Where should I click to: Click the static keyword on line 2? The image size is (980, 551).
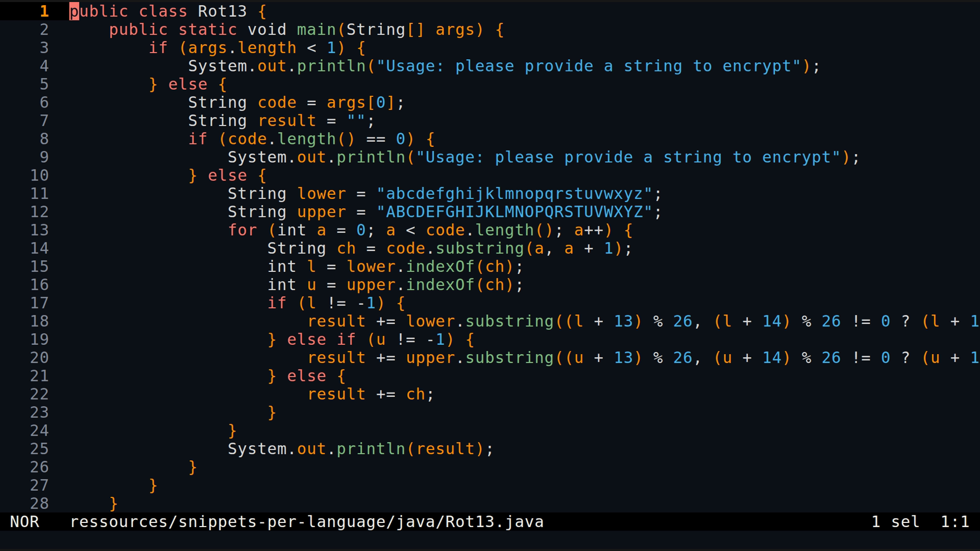click(207, 30)
